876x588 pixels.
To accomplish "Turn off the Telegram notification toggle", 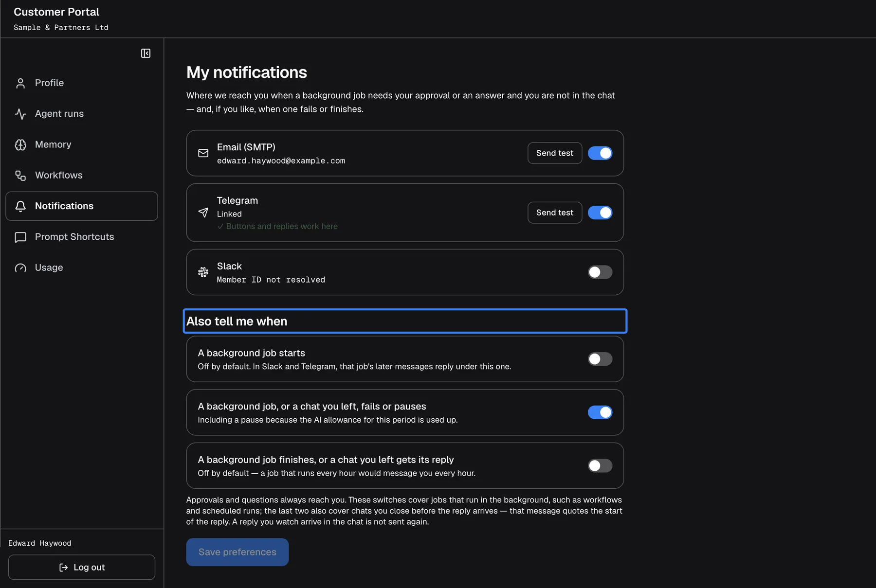I will click(x=600, y=213).
